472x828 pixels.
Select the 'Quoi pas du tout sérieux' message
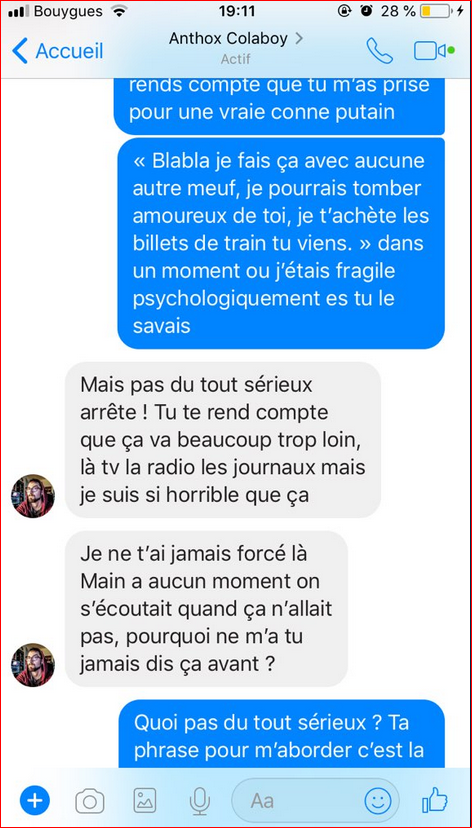[x=281, y=733]
